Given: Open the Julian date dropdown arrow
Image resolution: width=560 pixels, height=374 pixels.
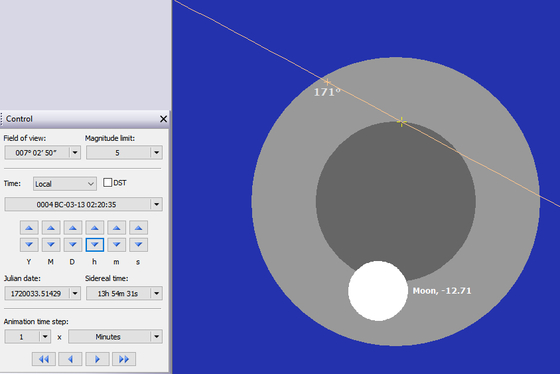Looking at the screenshot, I should tap(75, 293).
